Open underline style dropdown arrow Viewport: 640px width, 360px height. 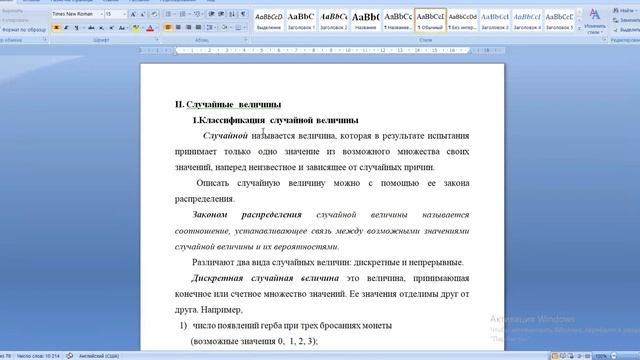point(83,28)
